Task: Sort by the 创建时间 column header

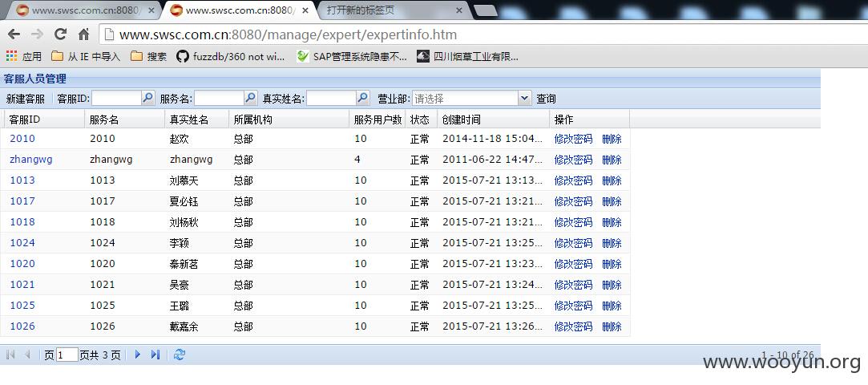Action: point(493,119)
